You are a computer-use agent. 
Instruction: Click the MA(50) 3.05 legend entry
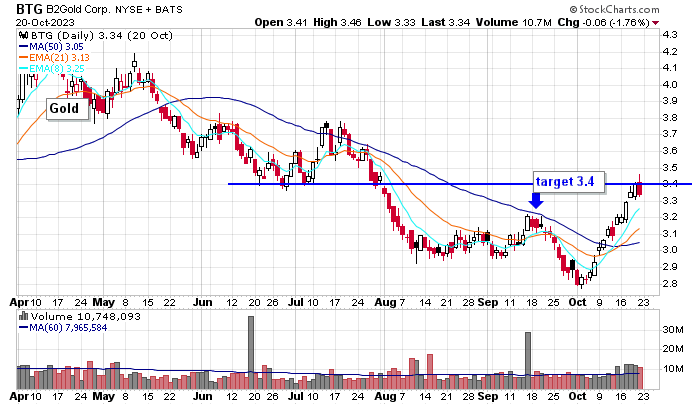(51, 47)
